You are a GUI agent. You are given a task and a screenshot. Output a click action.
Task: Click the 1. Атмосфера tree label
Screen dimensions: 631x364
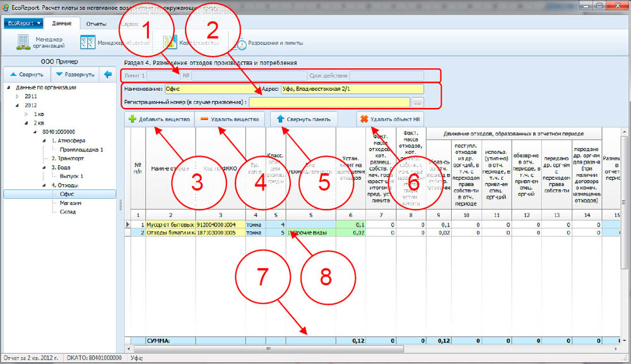tap(68, 141)
